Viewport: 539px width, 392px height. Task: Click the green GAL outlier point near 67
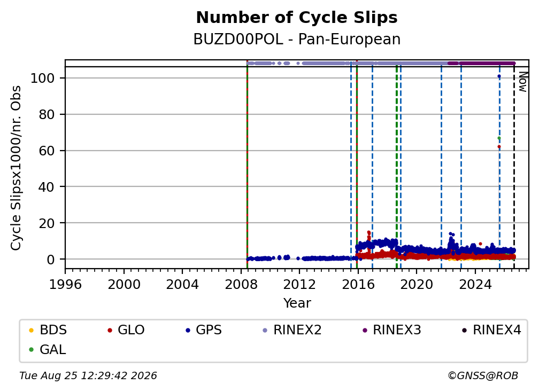(499, 138)
